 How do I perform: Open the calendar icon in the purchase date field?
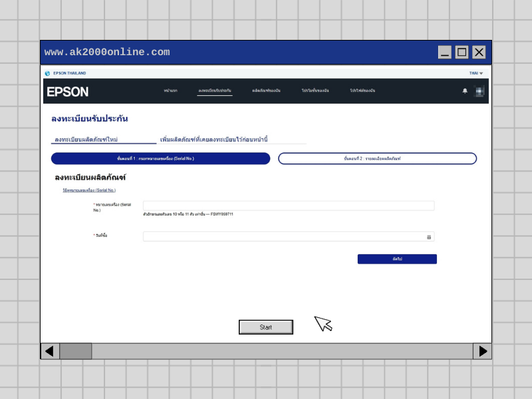click(x=429, y=237)
